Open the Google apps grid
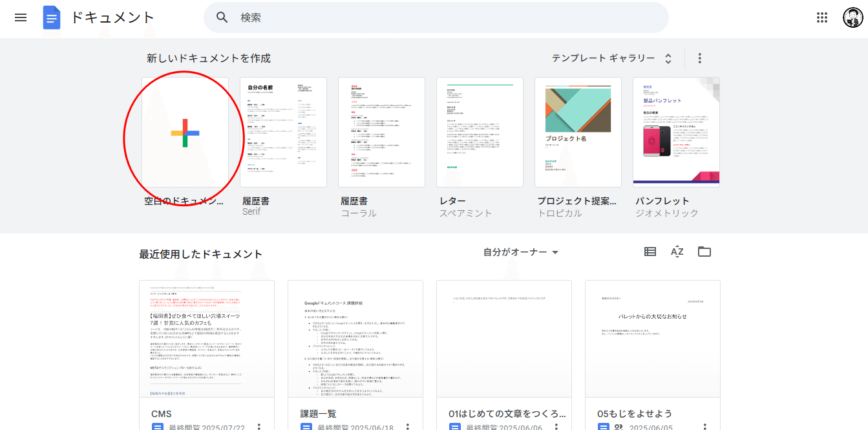Viewport: 868px width, 430px height. click(x=823, y=17)
